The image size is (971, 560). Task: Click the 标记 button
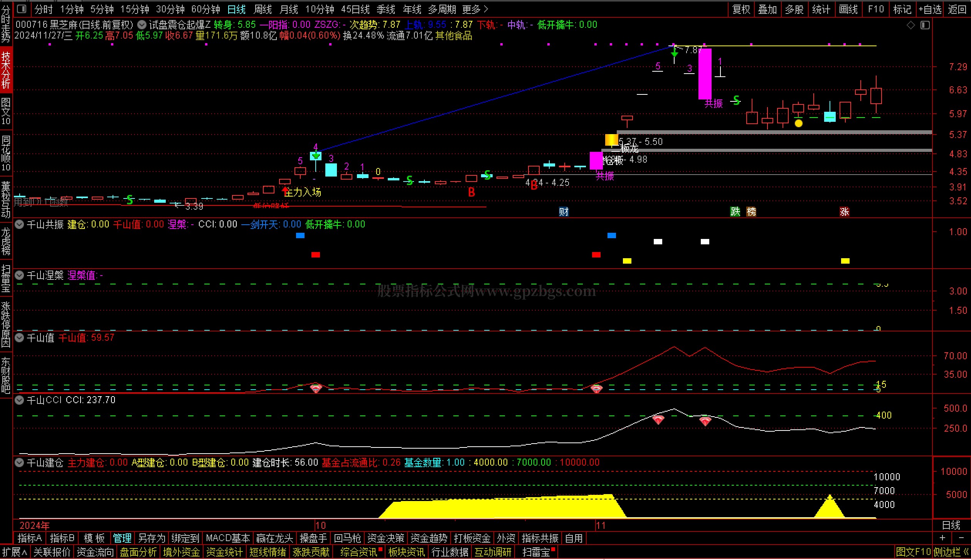902,9
